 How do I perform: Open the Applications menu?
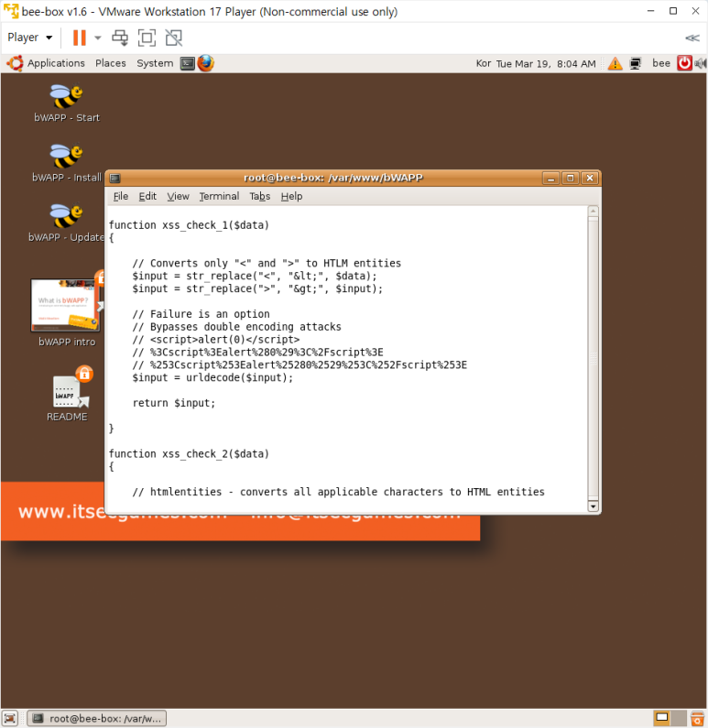tap(56, 63)
